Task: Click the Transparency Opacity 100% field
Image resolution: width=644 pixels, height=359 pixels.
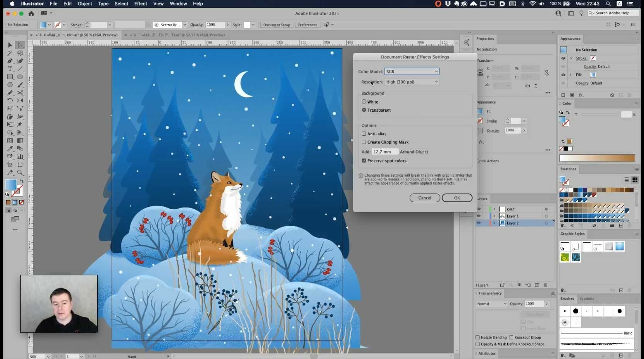Action: click(534, 304)
